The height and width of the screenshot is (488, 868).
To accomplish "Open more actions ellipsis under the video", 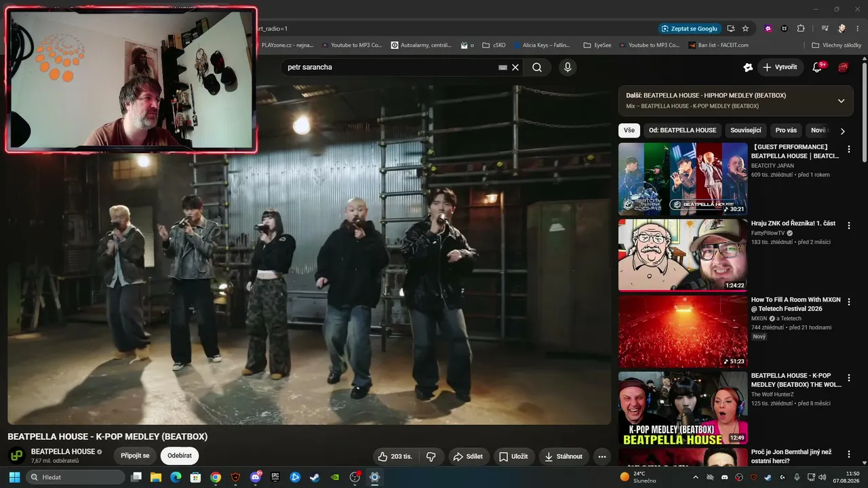I will pos(602,457).
